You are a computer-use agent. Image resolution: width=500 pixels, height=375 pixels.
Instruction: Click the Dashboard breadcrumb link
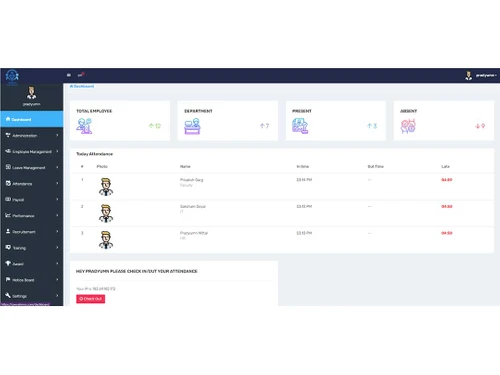pos(82,86)
